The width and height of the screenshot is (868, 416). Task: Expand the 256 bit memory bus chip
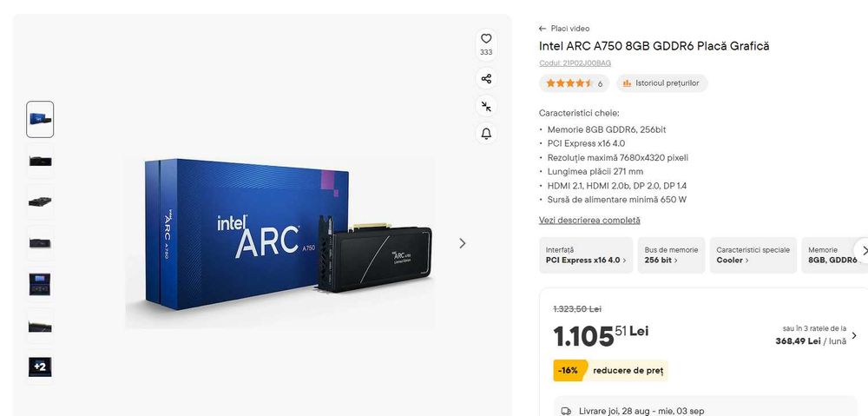[671, 255]
